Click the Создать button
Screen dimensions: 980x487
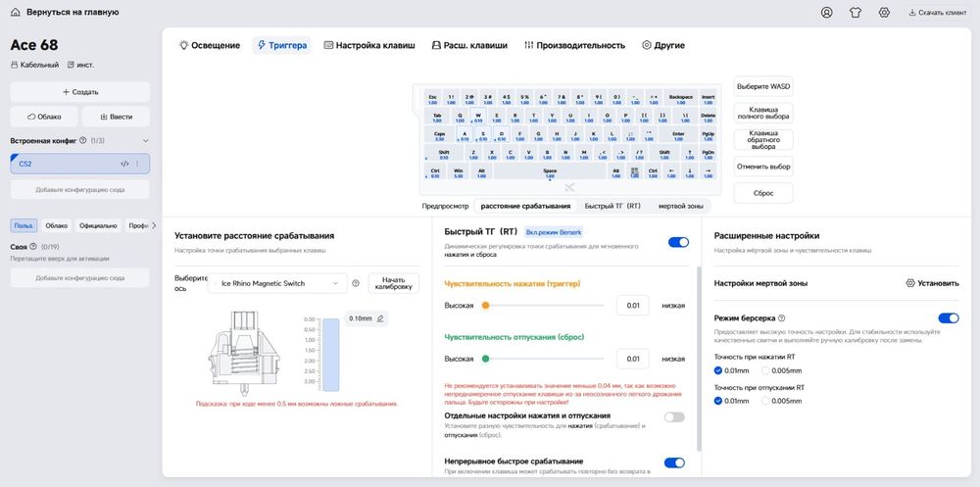80,92
